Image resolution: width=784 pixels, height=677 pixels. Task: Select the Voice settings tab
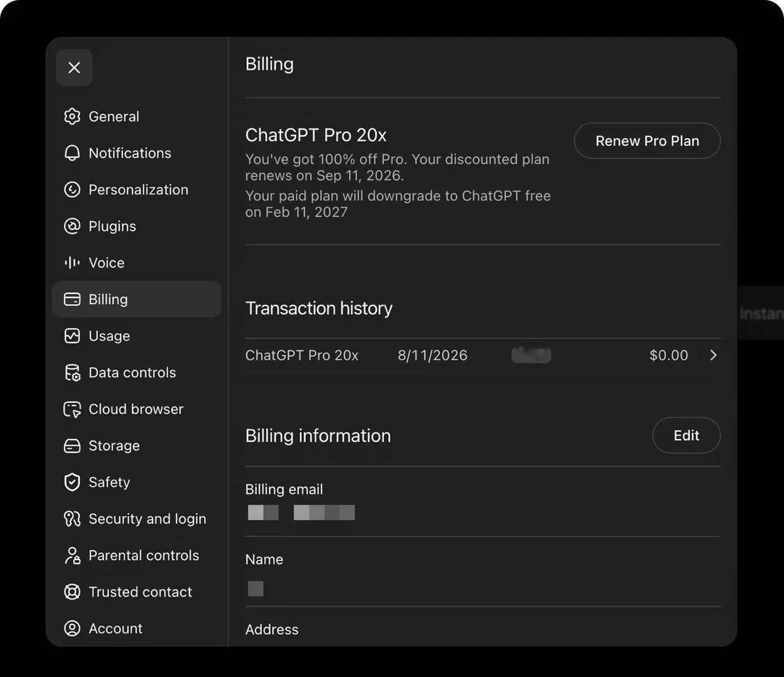coord(136,262)
